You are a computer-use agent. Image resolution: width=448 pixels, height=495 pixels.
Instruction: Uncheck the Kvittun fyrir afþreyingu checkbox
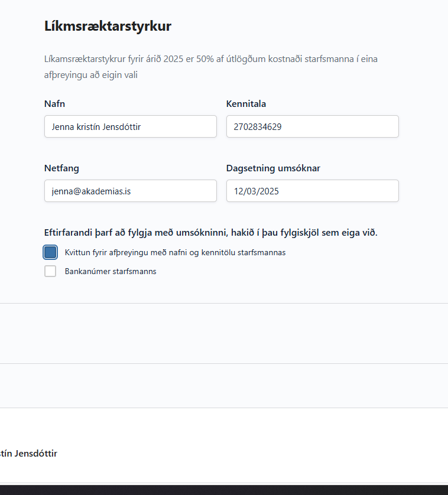pyautogui.click(x=50, y=252)
